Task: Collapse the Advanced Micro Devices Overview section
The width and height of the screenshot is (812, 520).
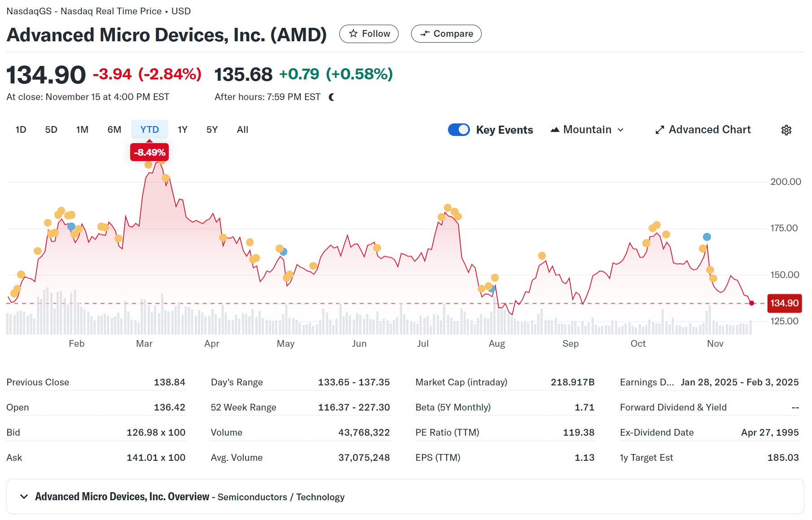Action: 24,497
